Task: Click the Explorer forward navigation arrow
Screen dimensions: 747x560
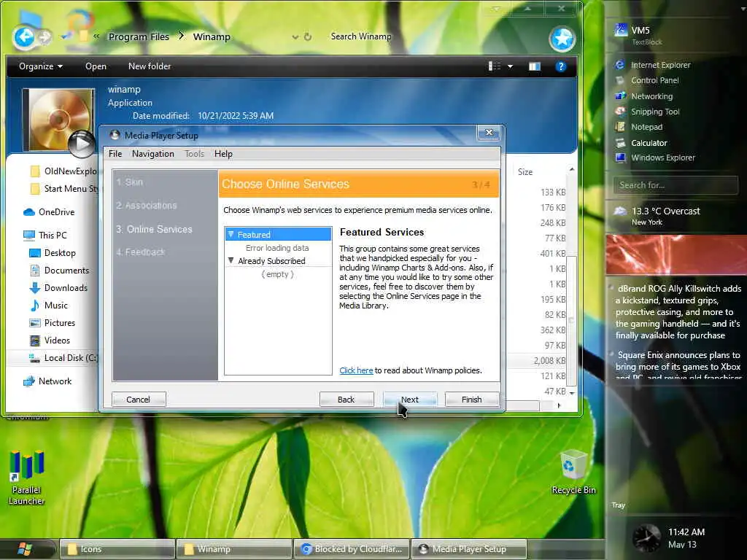Action: (44, 37)
